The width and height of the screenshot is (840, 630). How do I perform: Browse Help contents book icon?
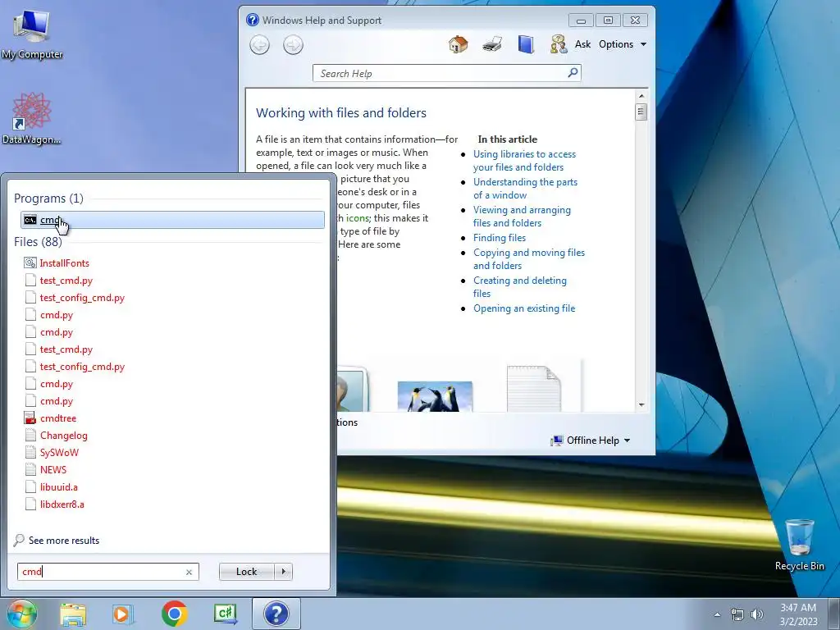[526, 44]
